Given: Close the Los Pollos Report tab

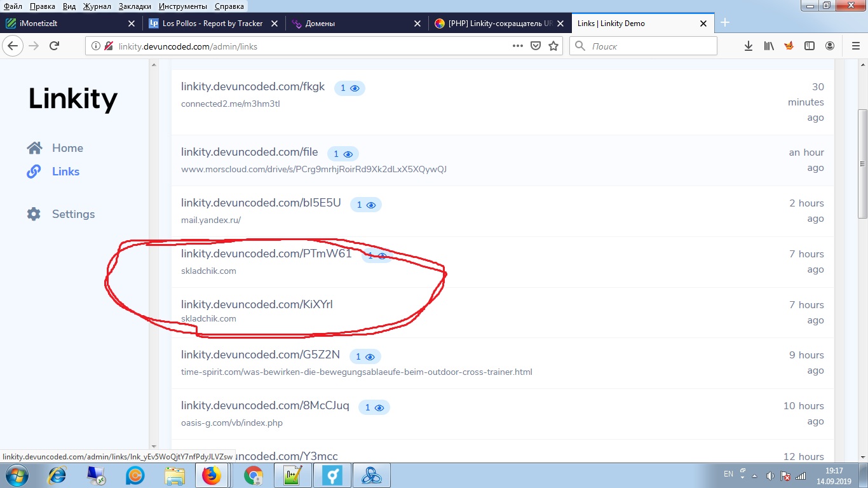Looking at the screenshot, I should [x=275, y=24].
